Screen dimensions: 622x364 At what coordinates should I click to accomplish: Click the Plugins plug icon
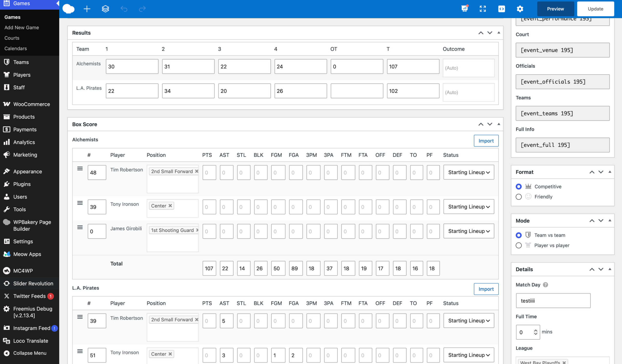tap(7, 184)
